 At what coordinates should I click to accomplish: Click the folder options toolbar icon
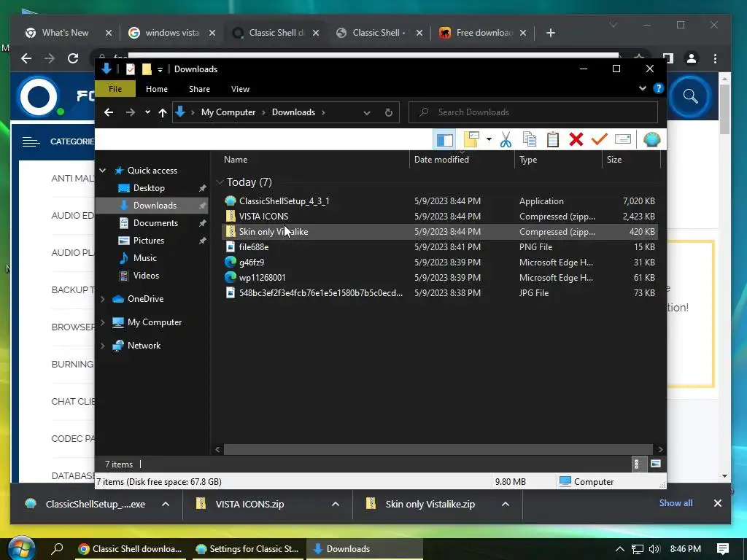tap(471, 139)
